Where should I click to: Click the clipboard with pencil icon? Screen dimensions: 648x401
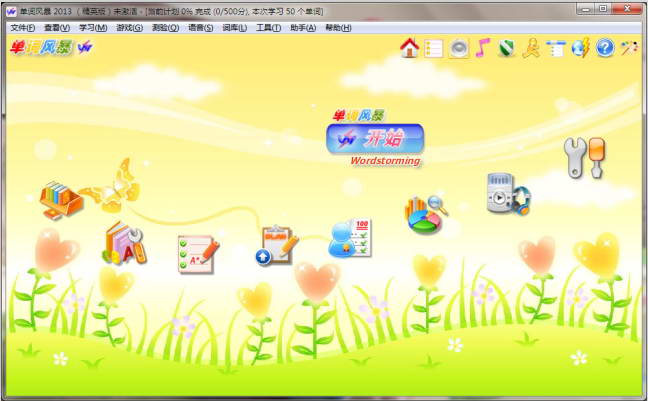click(x=276, y=245)
